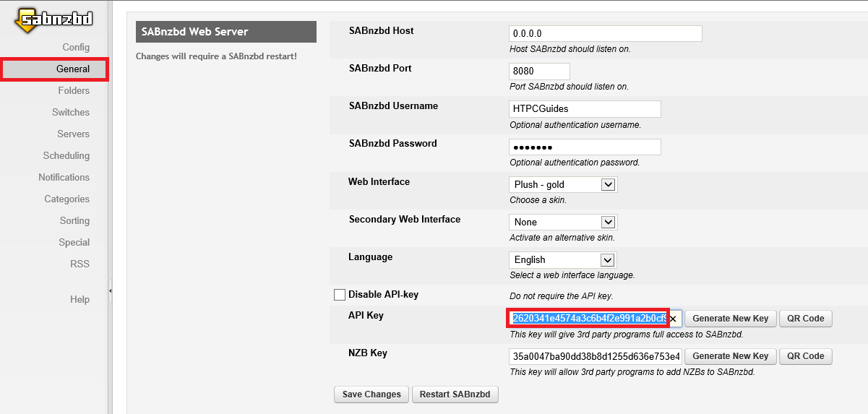Image resolution: width=868 pixels, height=414 pixels.
Task: Focus the SABnzbd Port field
Action: click(x=539, y=72)
